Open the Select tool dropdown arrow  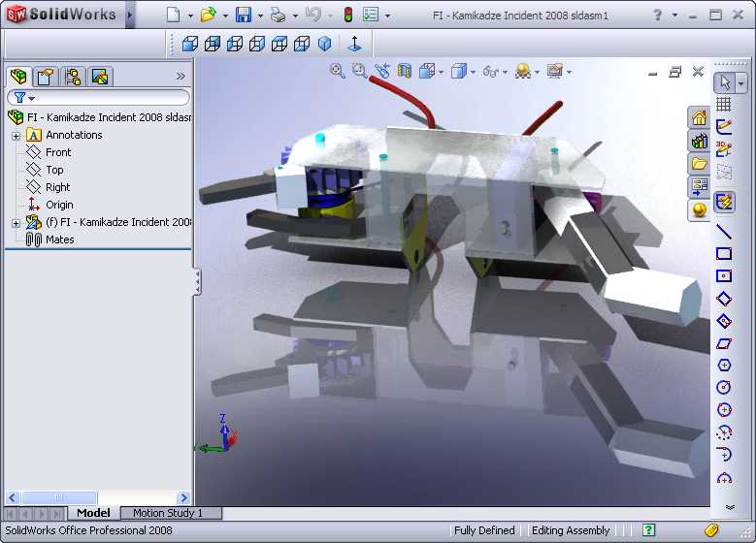pos(741,82)
